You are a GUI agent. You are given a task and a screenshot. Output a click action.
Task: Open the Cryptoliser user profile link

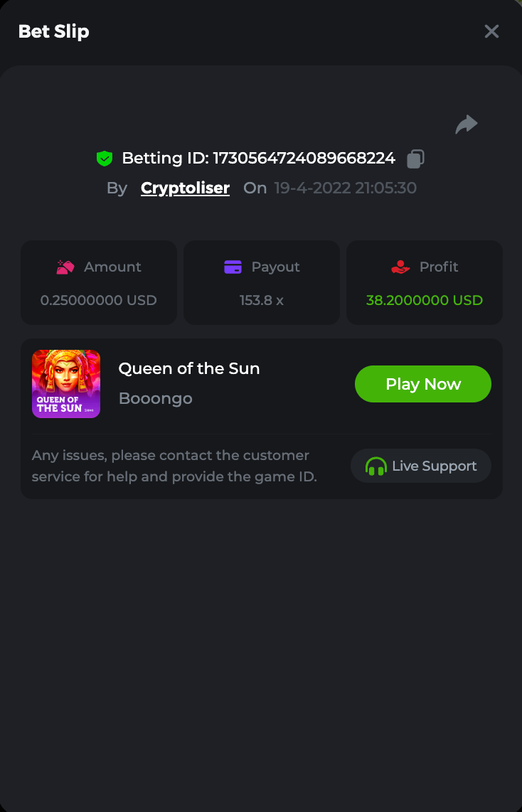(x=185, y=188)
